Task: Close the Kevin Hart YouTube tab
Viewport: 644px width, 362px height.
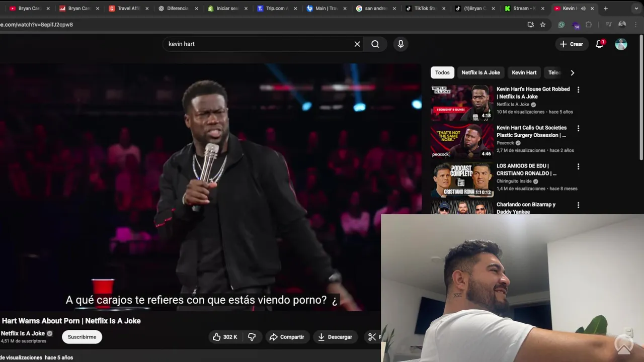Action: click(593, 9)
